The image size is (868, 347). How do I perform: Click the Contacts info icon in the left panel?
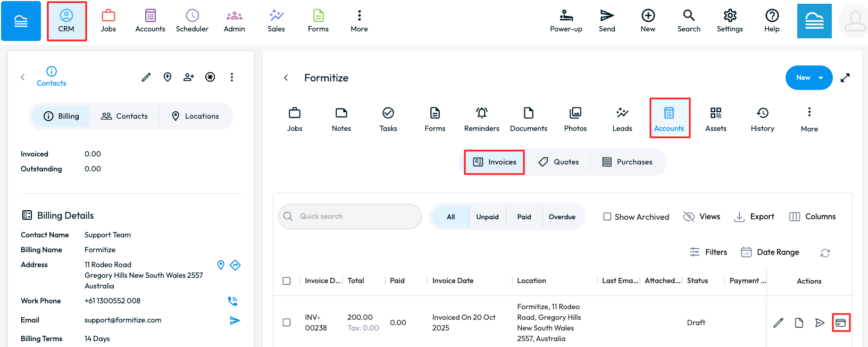pyautogui.click(x=52, y=77)
